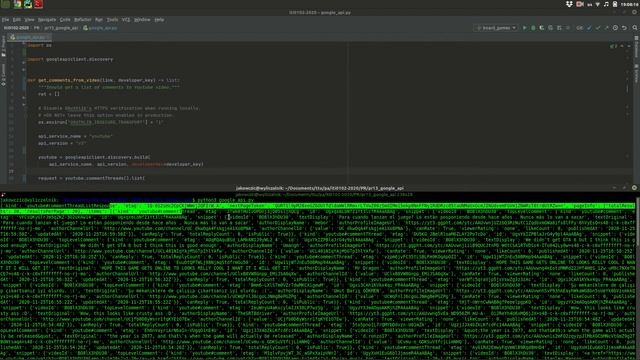Open the Run menu

tap(99, 20)
